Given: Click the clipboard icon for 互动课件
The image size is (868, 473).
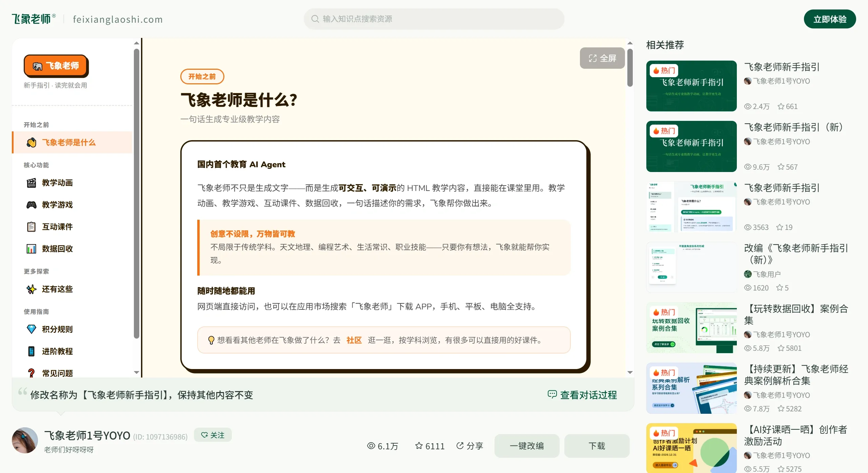Looking at the screenshot, I should tap(32, 227).
